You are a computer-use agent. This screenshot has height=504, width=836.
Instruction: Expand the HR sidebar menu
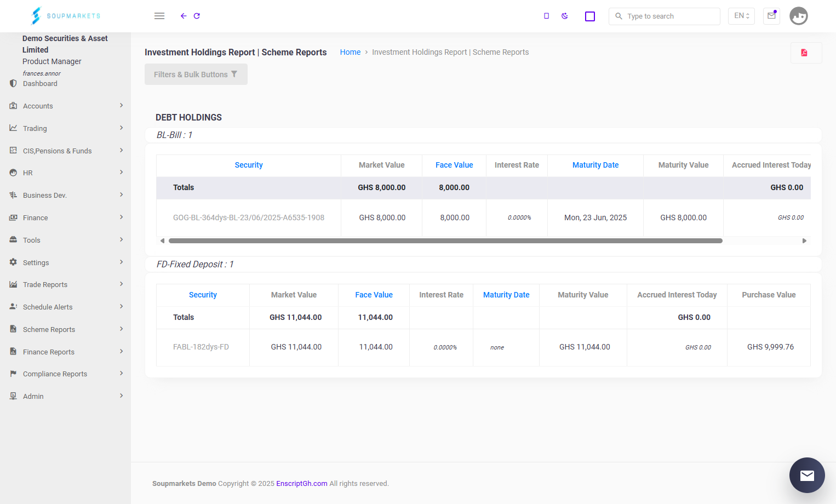tap(66, 173)
